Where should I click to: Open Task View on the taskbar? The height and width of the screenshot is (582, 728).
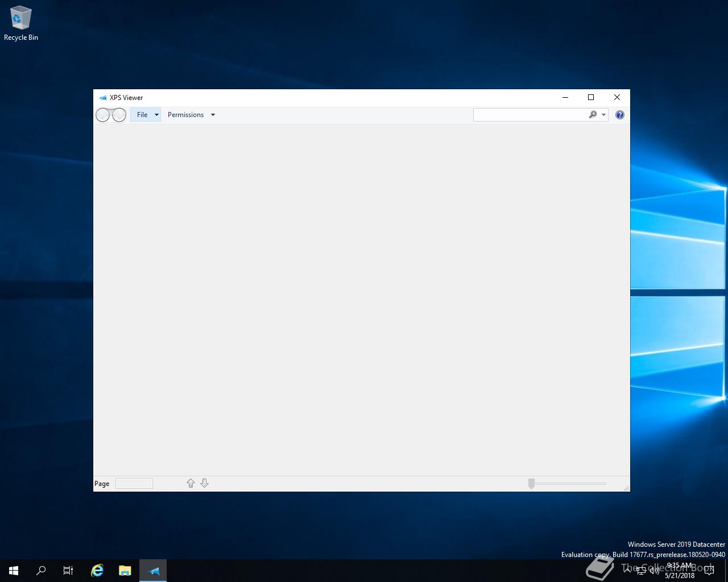(68, 571)
